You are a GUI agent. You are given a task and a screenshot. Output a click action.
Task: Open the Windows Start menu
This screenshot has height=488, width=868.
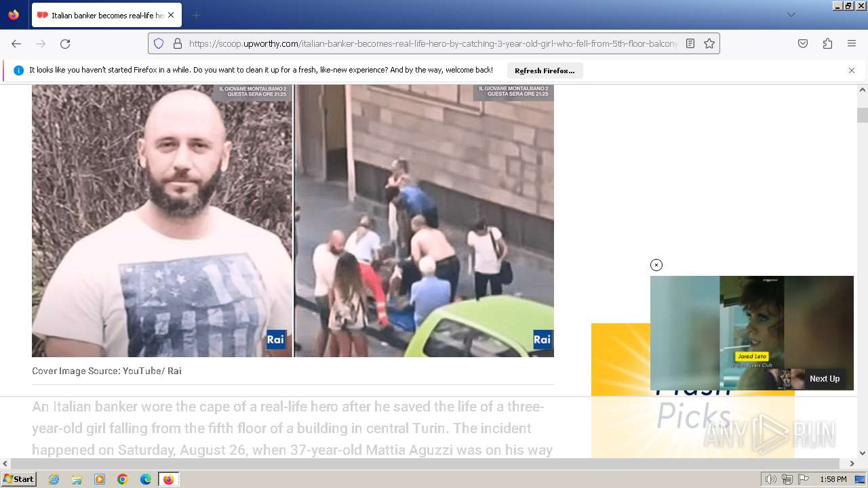[x=19, y=479]
